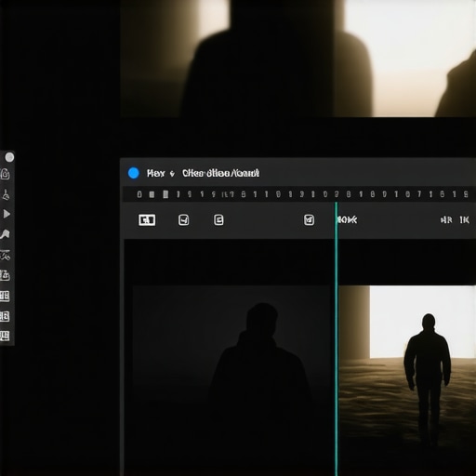Click the camera-like box icon in the sidebar

(6, 275)
